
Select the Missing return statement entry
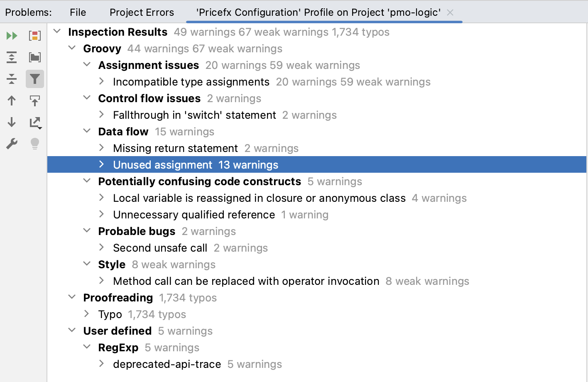[175, 148]
